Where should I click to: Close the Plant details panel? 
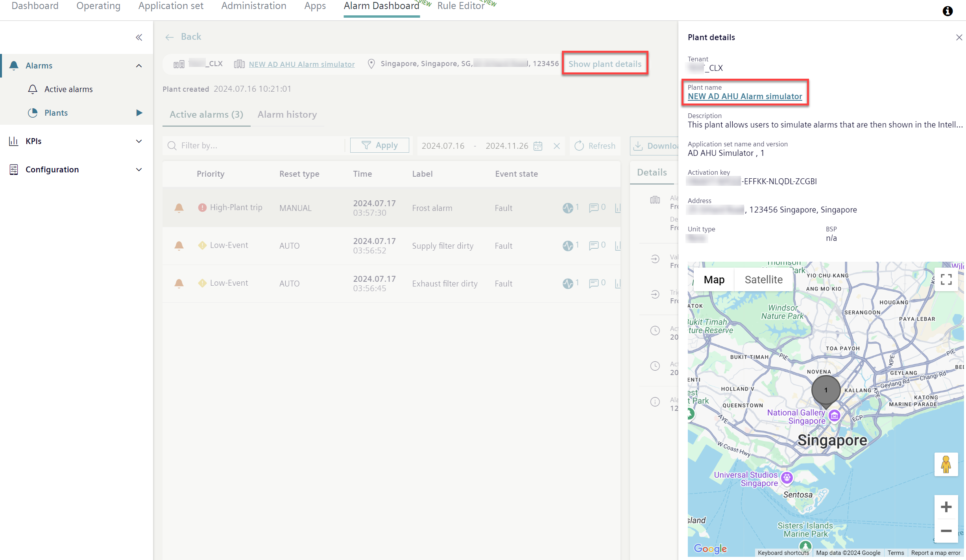click(959, 37)
